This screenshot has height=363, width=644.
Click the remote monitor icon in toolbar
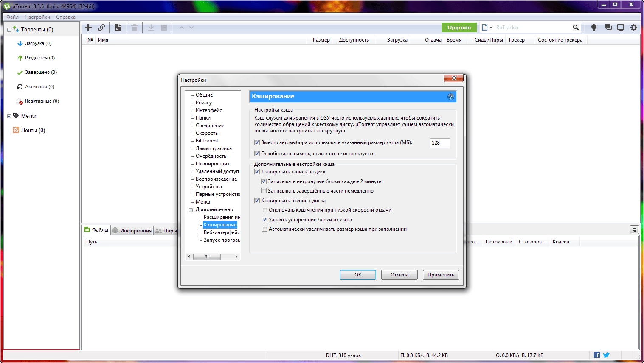[621, 28]
